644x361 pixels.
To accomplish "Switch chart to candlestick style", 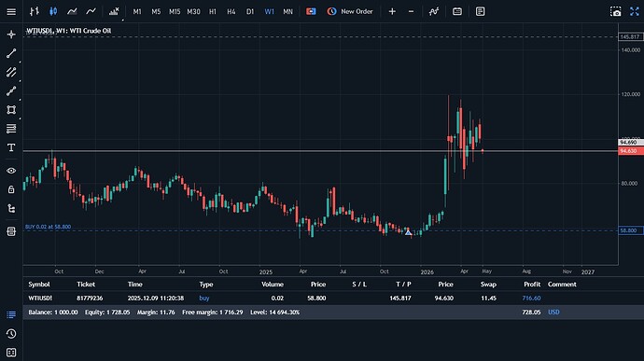I will click(x=53, y=11).
